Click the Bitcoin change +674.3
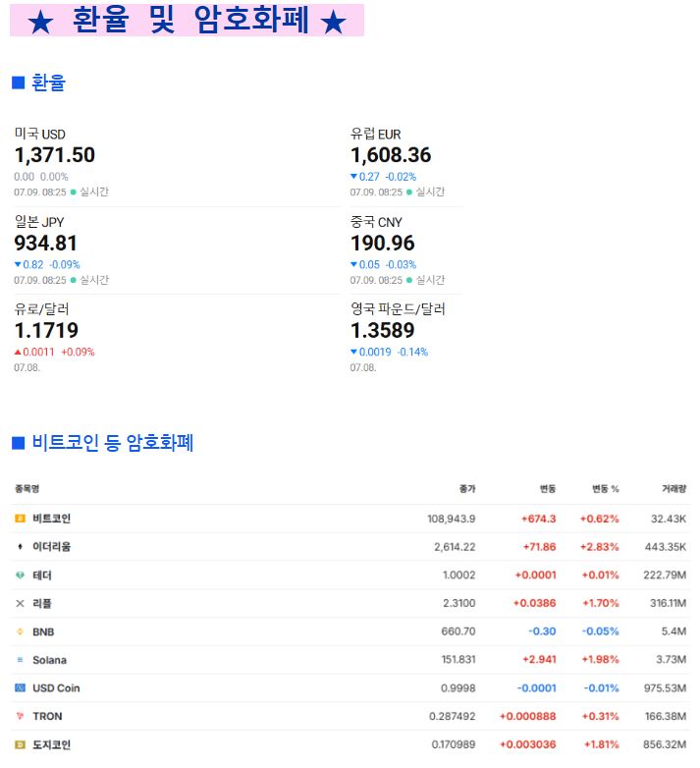 coord(538,519)
